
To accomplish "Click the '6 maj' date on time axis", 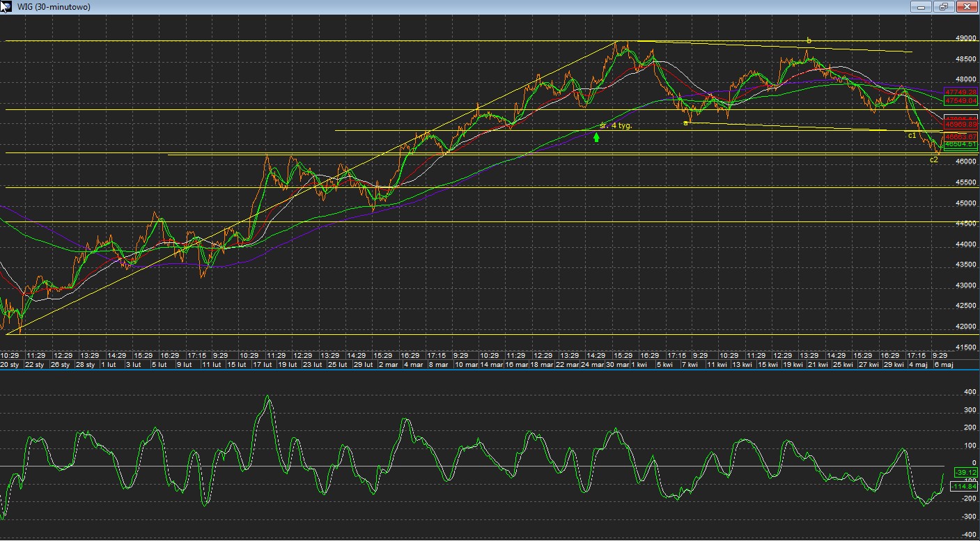I will 942,364.
